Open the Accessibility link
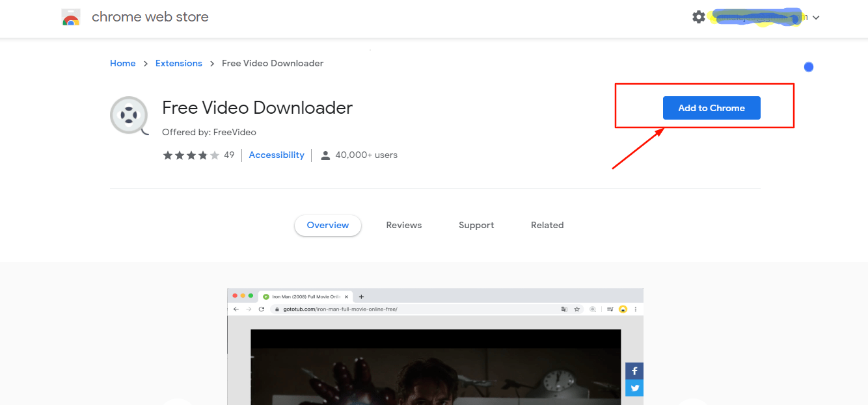868x405 pixels. (x=276, y=155)
